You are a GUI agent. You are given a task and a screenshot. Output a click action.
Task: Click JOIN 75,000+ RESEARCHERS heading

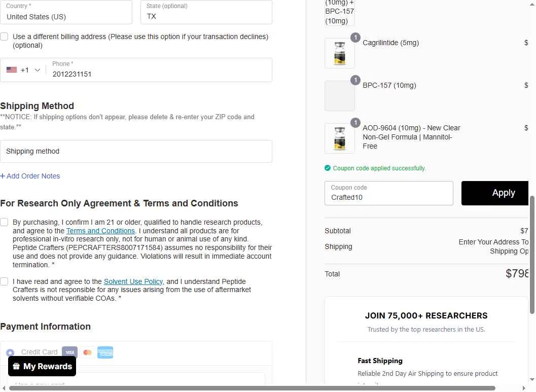click(426, 315)
